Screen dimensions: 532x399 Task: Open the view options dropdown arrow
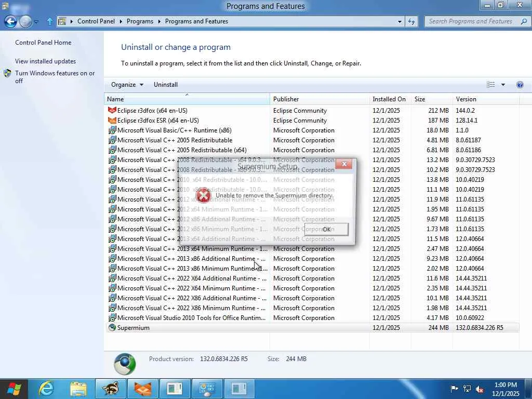[503, 85]
